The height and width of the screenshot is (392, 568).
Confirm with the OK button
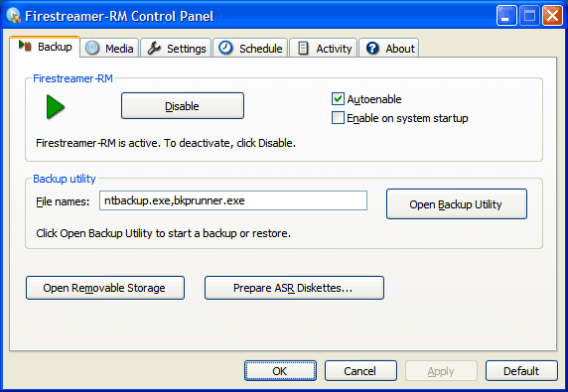[280, 370]
